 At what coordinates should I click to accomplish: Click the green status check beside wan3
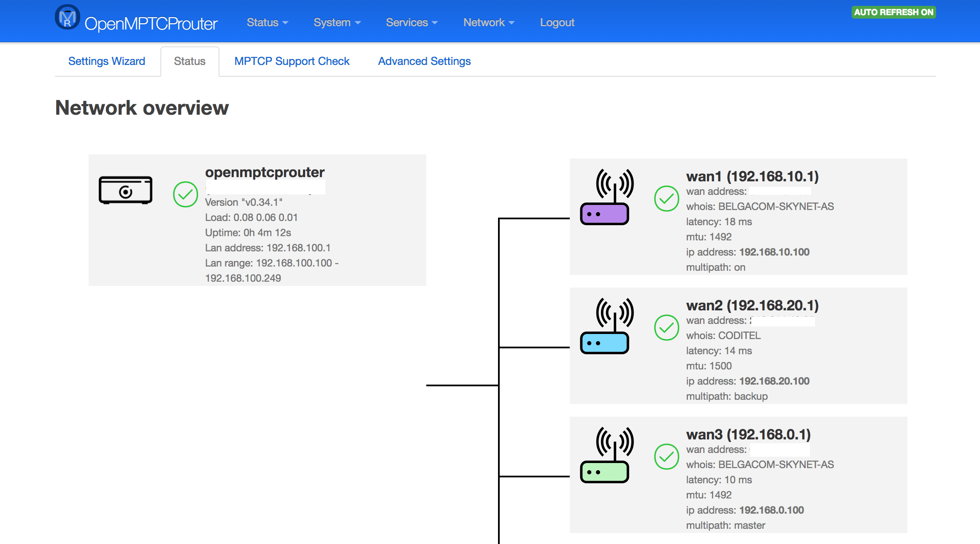pyautogui.click(x=667, y=456)
